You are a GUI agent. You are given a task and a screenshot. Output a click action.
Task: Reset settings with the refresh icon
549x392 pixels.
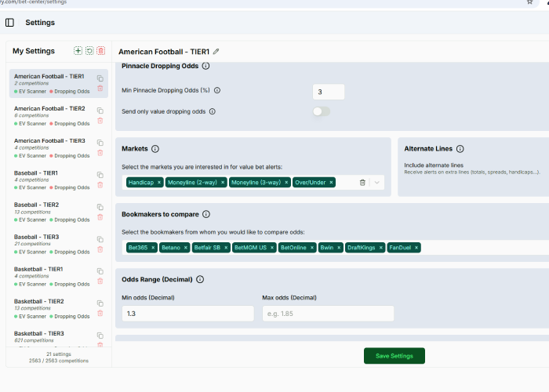click(89, 51)
